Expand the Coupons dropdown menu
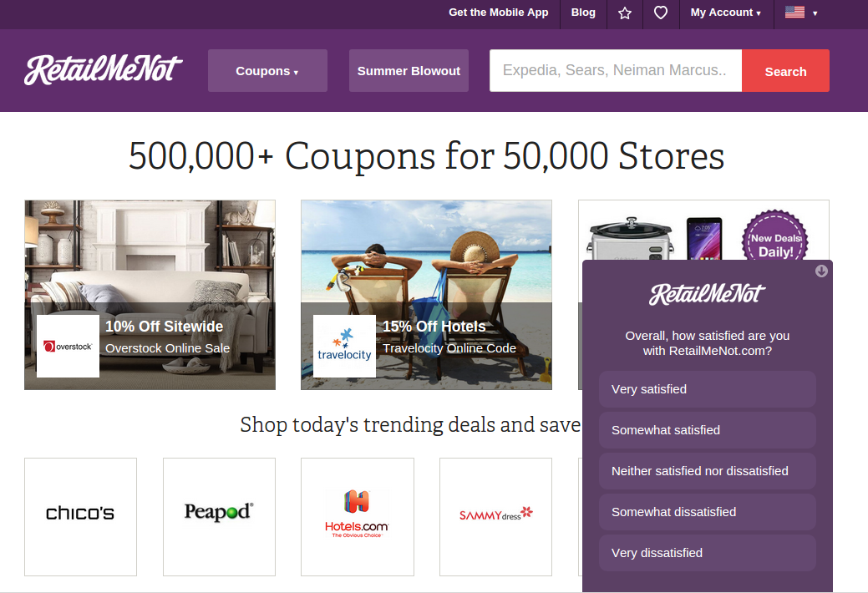868x593 pixels. point(267,71)
